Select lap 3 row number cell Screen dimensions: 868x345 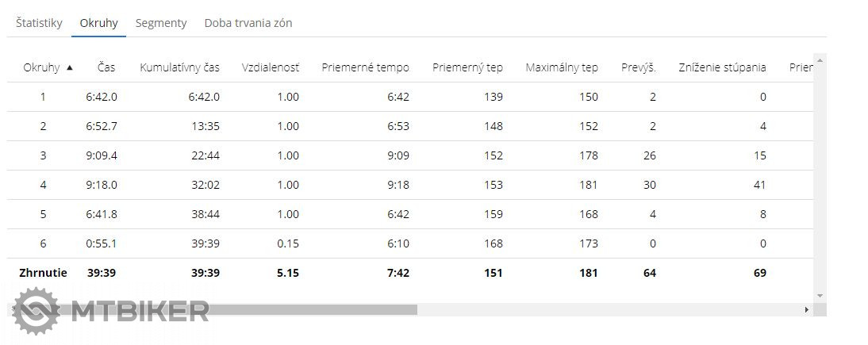[x=43, y=155]
